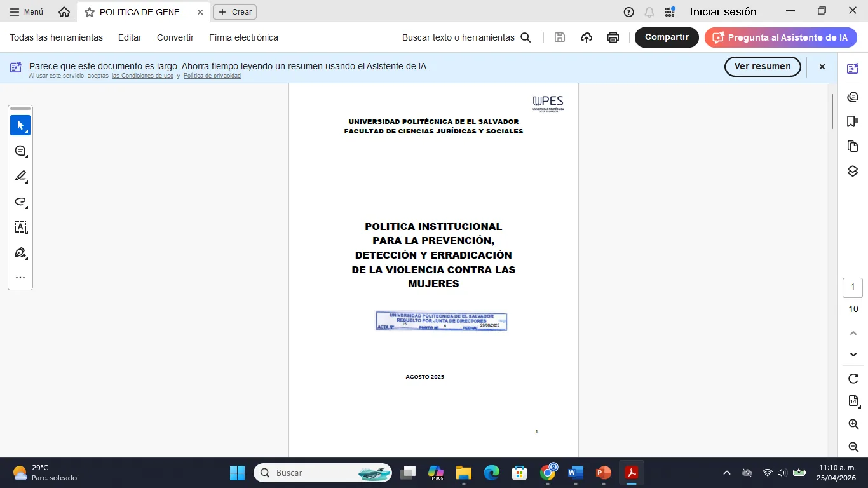Viewport: 868px width, 488px height.
Task: Open more tools with the three dots
Action: coord(20,278)
